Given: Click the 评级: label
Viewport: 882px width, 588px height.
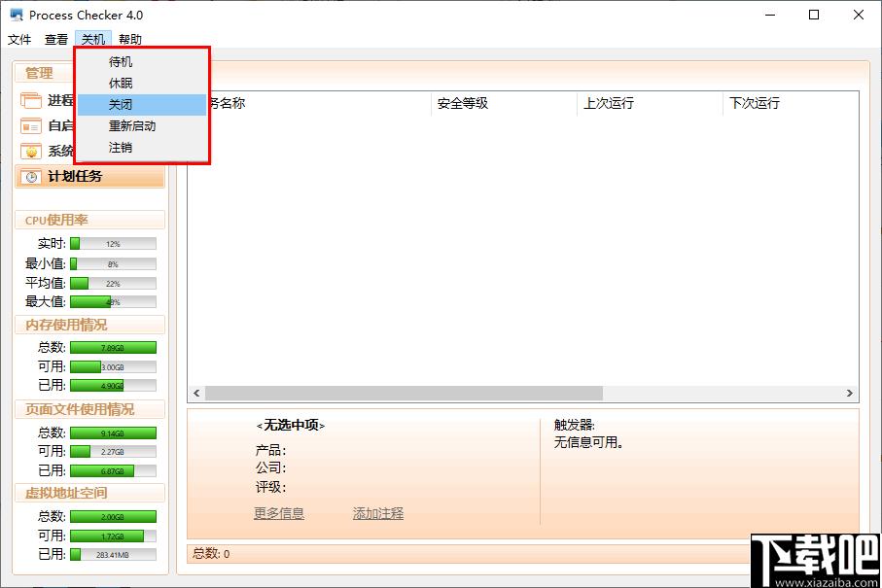Looking at the screenshot, I should pos(270,487).
